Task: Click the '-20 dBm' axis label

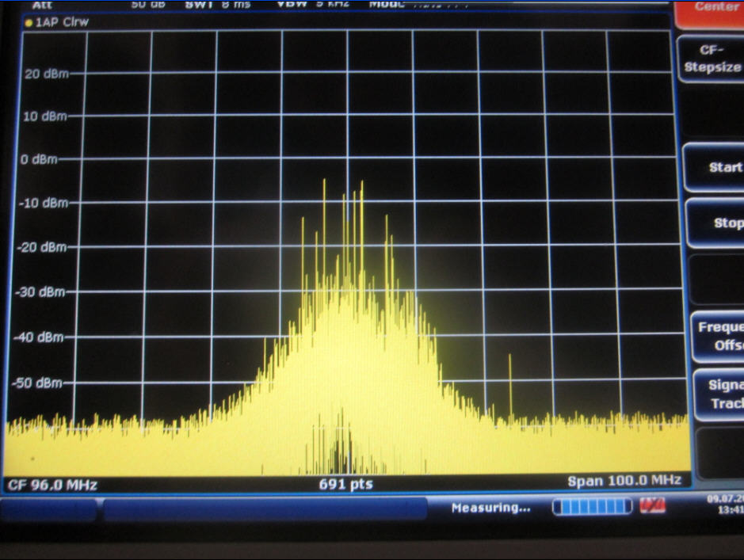Action: (42, 247)
